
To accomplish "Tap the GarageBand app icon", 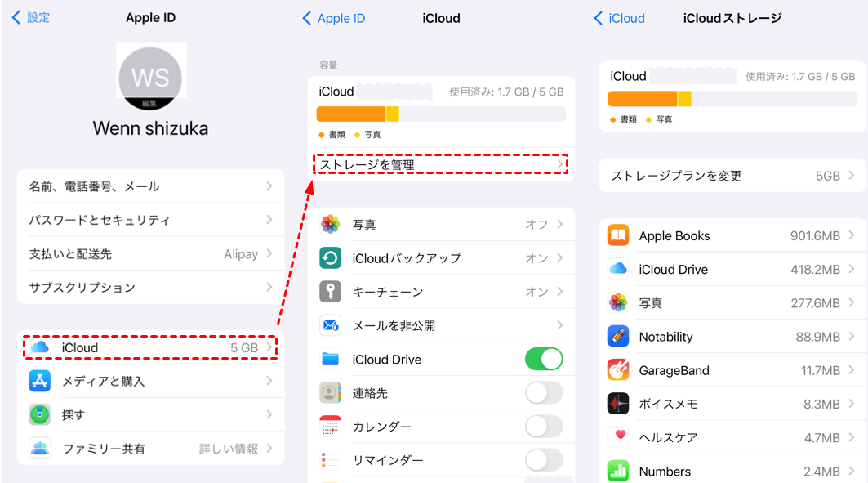I will (618, 370).
